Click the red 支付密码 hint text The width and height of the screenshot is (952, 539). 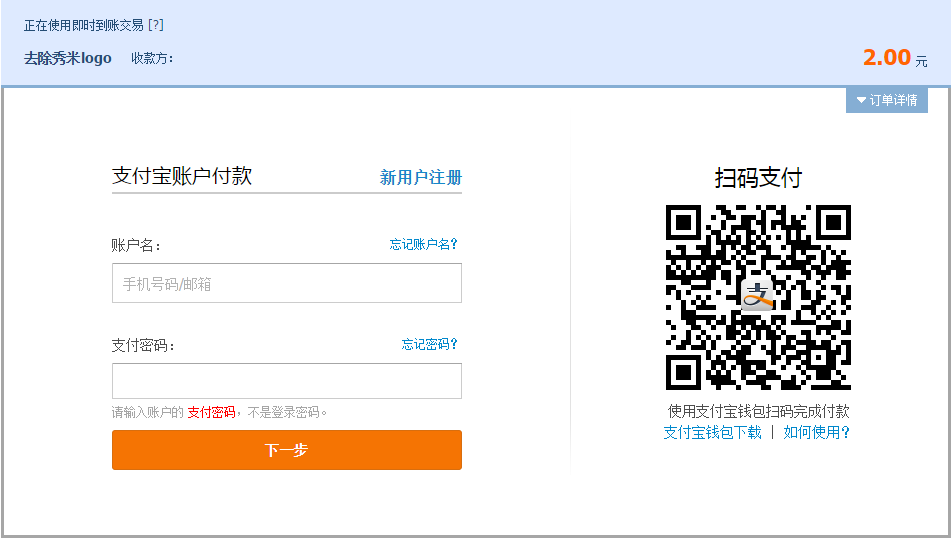coord(211,412)
